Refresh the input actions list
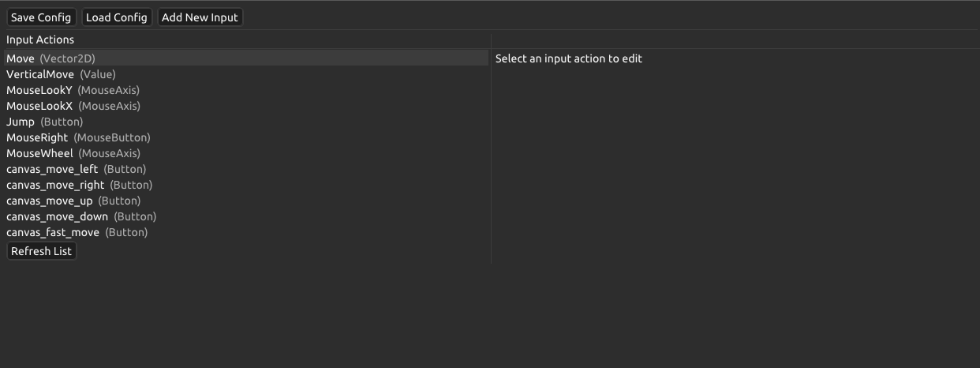This screenshot has height=368, width=980. (41, 251)
